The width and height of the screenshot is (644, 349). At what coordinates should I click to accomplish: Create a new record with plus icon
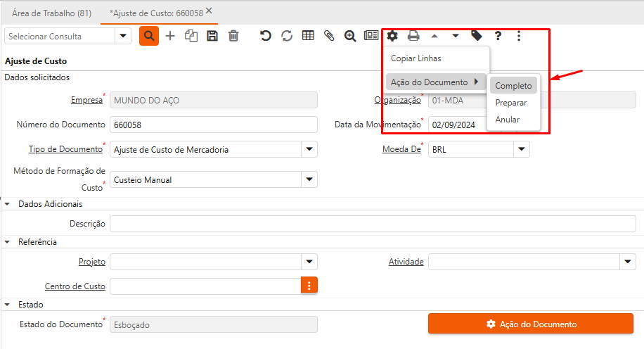[170, 36]
